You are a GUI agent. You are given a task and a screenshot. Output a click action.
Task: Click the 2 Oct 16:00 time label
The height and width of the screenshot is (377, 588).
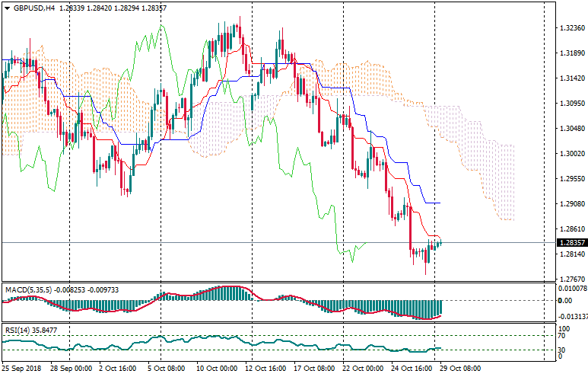pyautogui.click(x=119, y=369)
